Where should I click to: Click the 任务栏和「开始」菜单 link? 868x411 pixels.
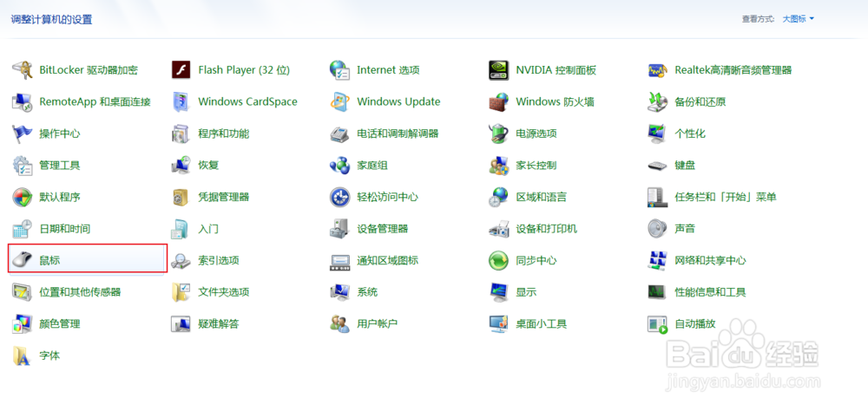point(726,197)
